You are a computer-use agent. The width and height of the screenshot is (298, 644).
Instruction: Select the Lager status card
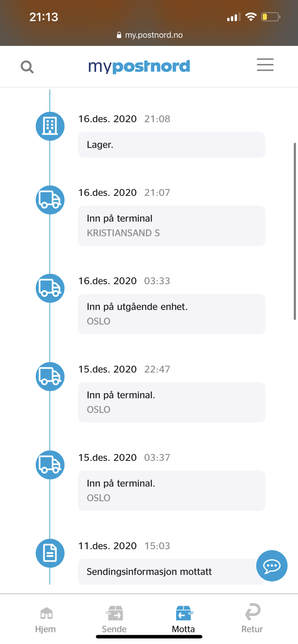(171, 145)
